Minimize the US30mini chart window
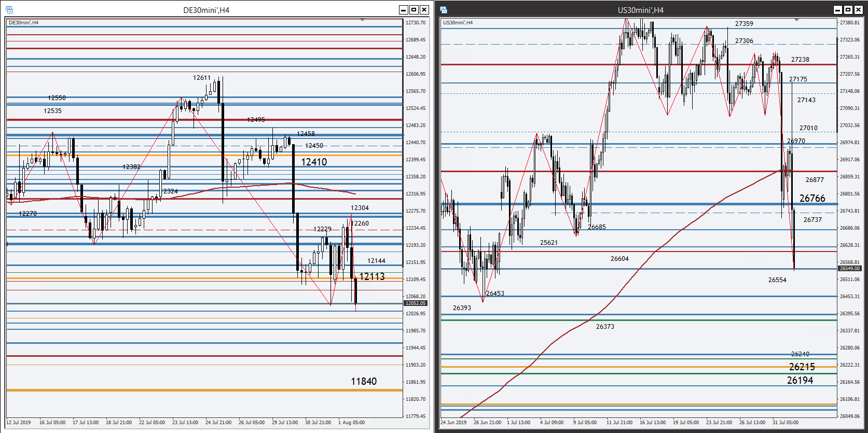This screenshot has width=868, height=433. click(x=838, y=10)
